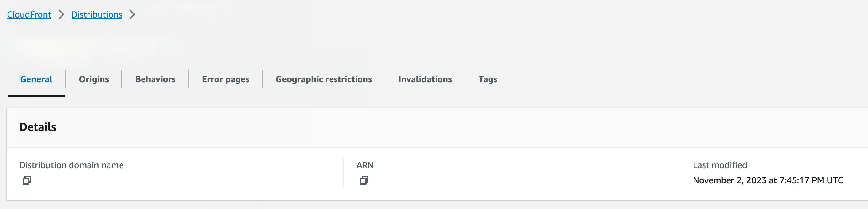Screen dimensions: 868x209
Task: Switch to the Origins tab
Action: point(94,79)
